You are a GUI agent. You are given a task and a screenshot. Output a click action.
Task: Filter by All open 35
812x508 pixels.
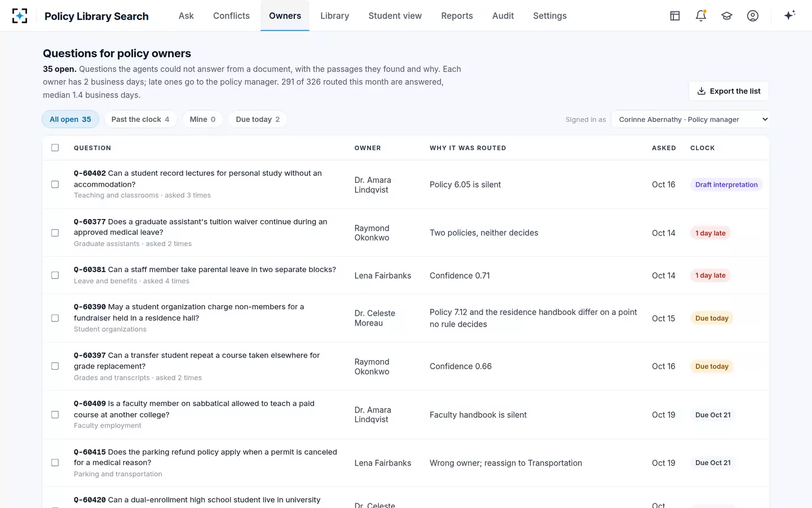(x=70, y=119)
